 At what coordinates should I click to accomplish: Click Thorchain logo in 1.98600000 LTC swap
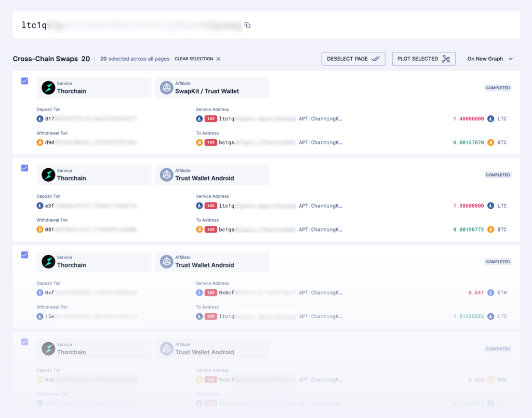coord(48,175)
